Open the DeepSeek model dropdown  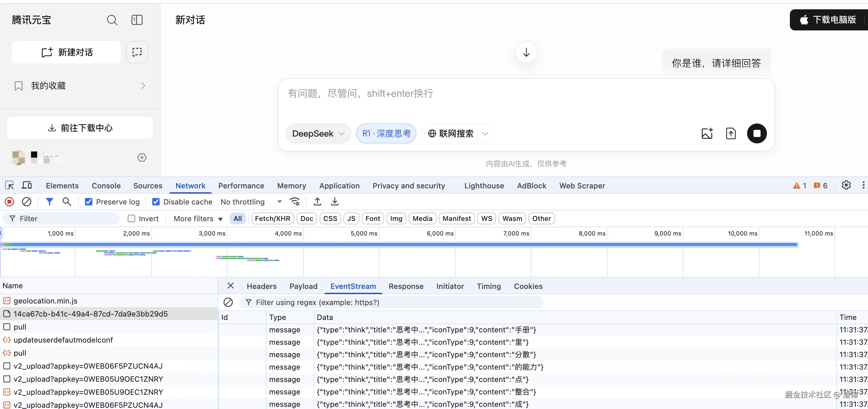(x=318, y=133)
